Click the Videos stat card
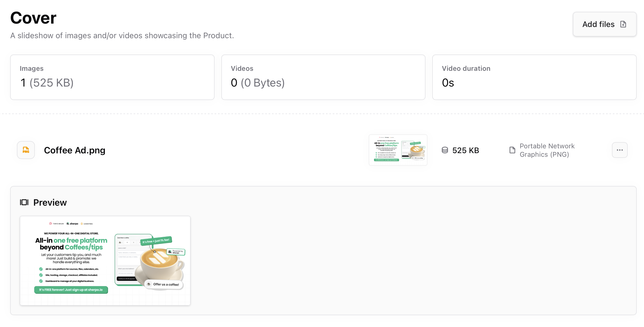The image size is (644, 327). 323,77
